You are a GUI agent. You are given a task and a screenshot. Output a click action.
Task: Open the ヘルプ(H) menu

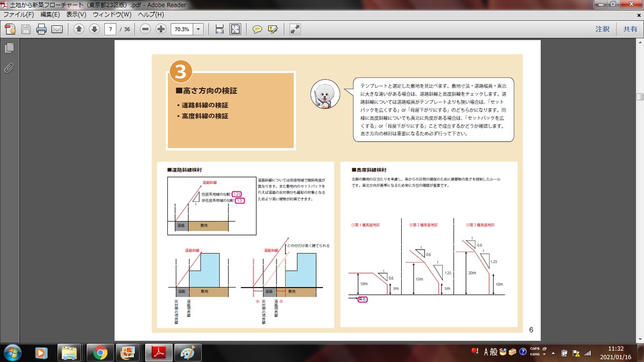coord(150,14)
